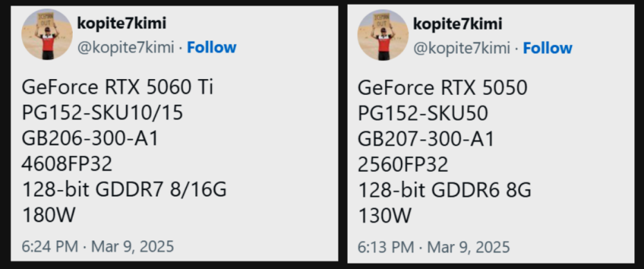Click the 180W power figure
644x269 pixels.
(48, 215)
